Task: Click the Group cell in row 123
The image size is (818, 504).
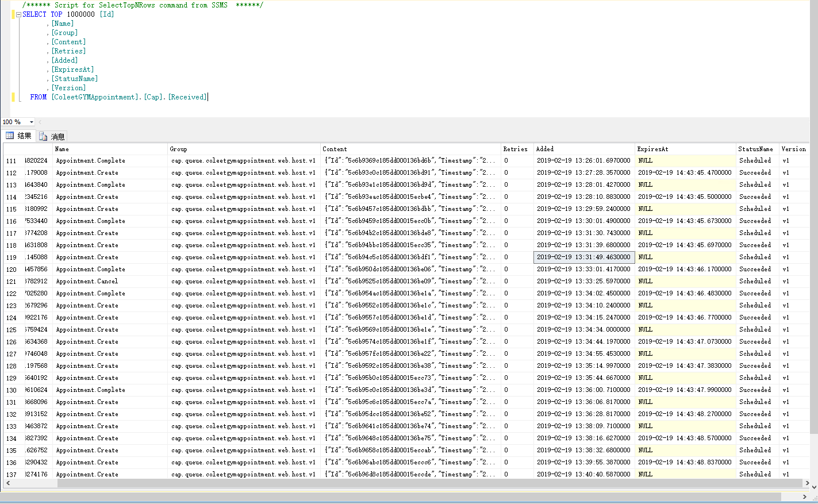Action: 244,306
